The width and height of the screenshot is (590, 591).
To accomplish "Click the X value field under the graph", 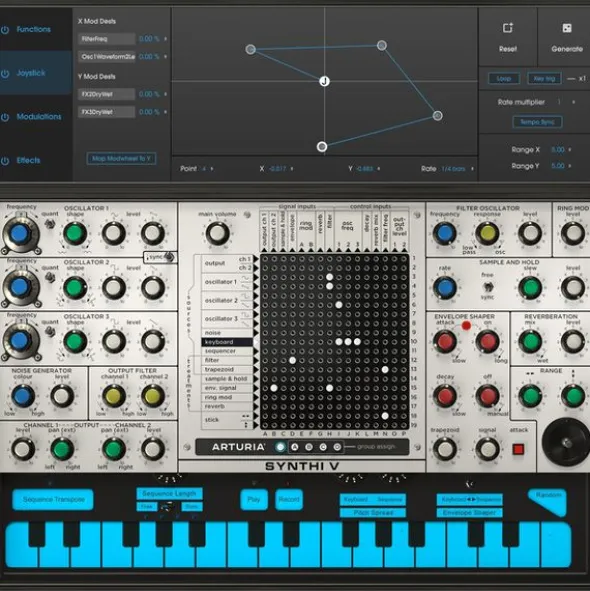I will click(278, 169).
